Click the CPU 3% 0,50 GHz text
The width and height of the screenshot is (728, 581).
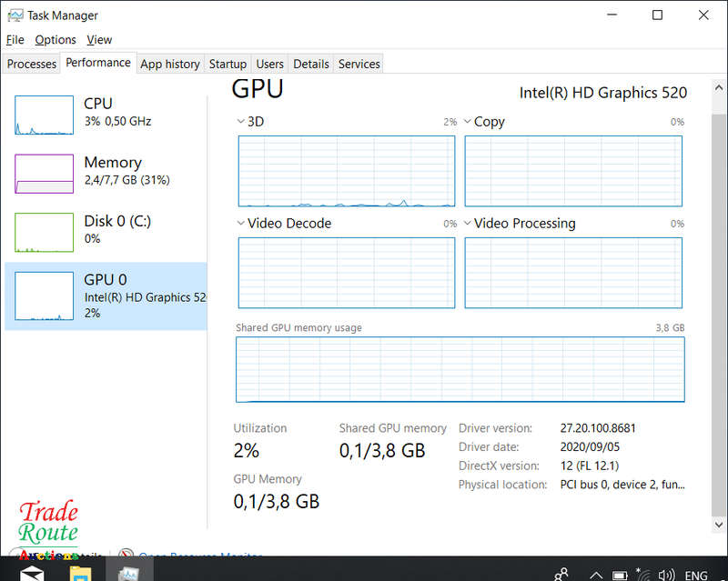(118, 121)
